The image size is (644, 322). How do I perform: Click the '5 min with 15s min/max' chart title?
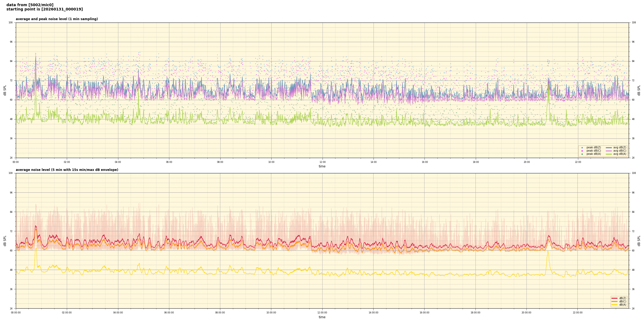pyautogui.click(x=67, y=170)
